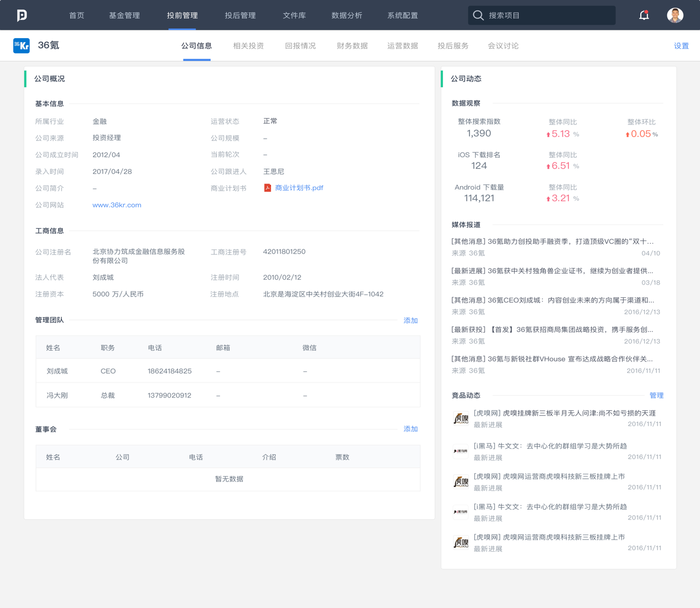Click the 票数 column header
Screen dimensions: 700x608
click(342, 457)
